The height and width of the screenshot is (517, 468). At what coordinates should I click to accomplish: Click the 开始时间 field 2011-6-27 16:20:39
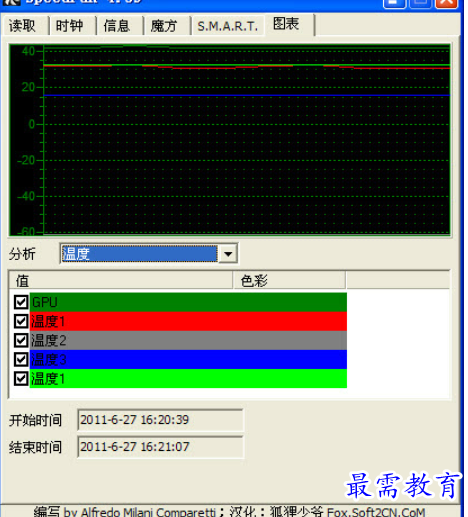pos(160,420)
